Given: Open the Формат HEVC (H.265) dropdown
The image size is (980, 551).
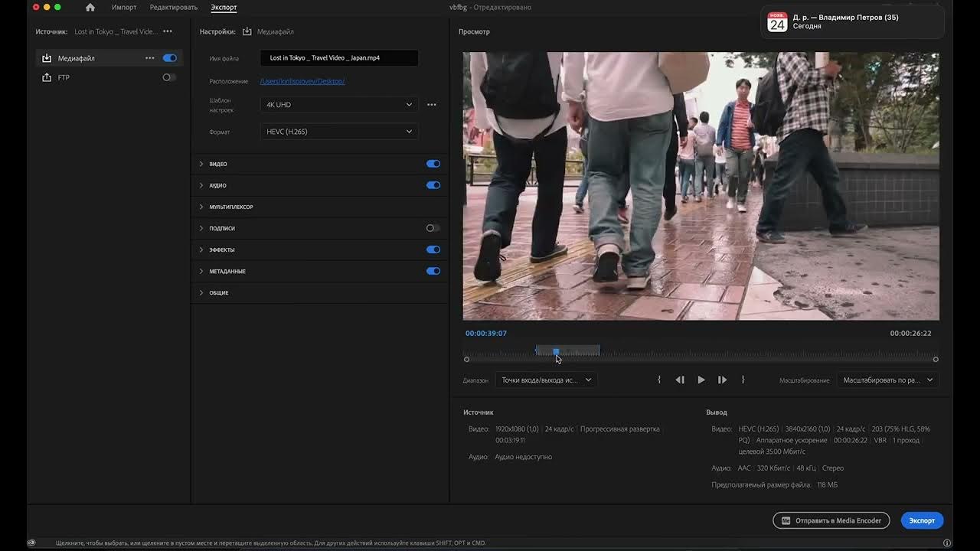Looking at the screenshot, I should [x=339, y=132].
